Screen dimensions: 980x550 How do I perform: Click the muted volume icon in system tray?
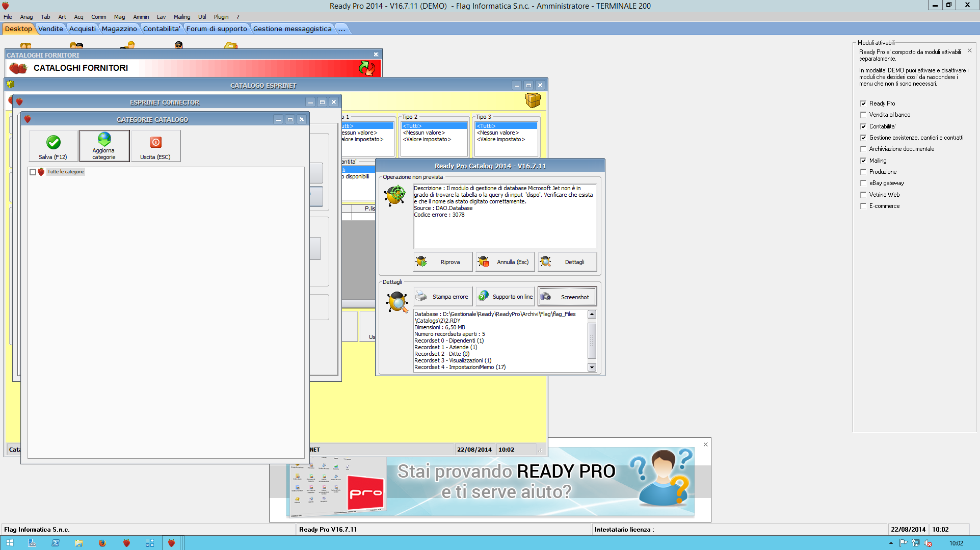pos(928,543)
